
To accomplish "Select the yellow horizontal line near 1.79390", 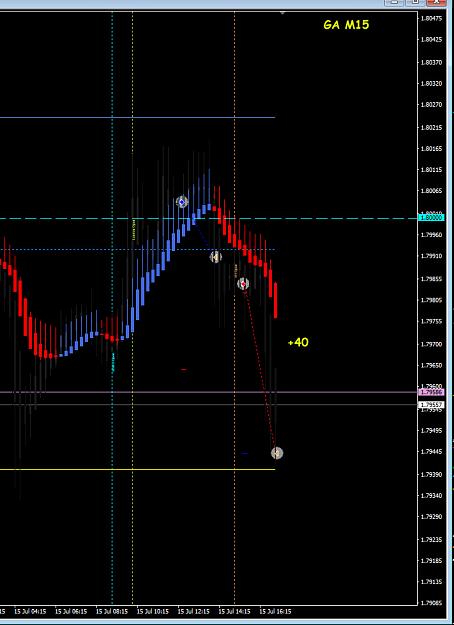I will (x=138, y=469).
